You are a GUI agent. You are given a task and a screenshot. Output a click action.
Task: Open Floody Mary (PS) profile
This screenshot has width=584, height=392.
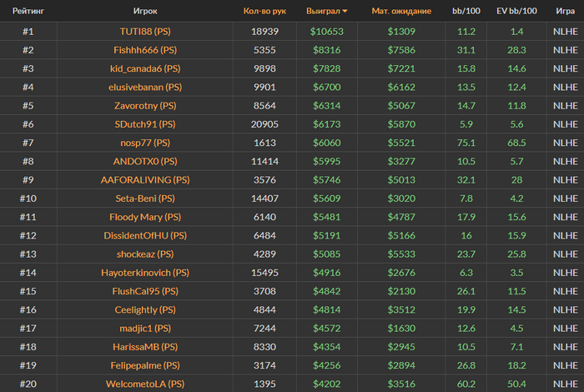145,217
